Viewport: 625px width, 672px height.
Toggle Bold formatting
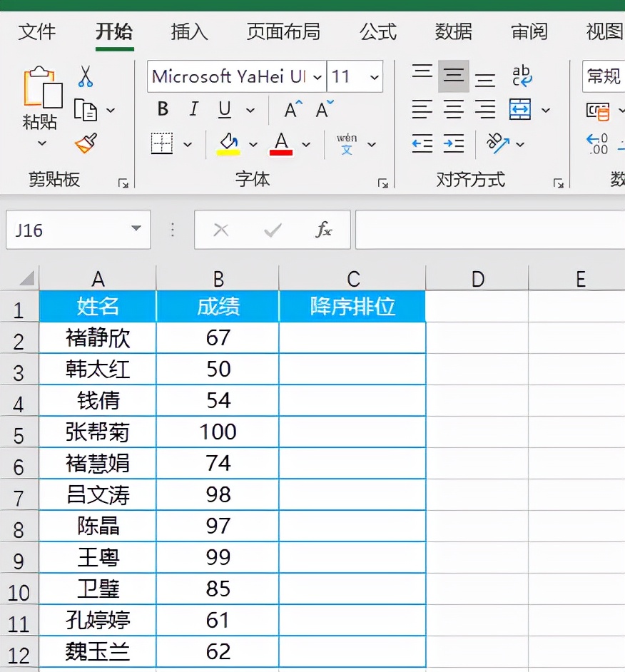[x=163, y=109]
